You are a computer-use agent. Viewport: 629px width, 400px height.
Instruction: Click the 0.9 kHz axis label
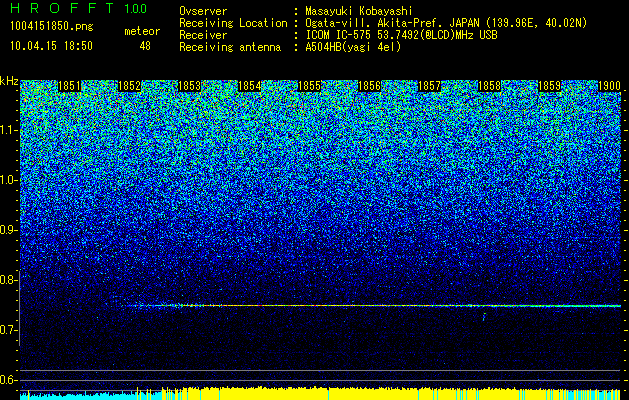click(x=8, y=230)
